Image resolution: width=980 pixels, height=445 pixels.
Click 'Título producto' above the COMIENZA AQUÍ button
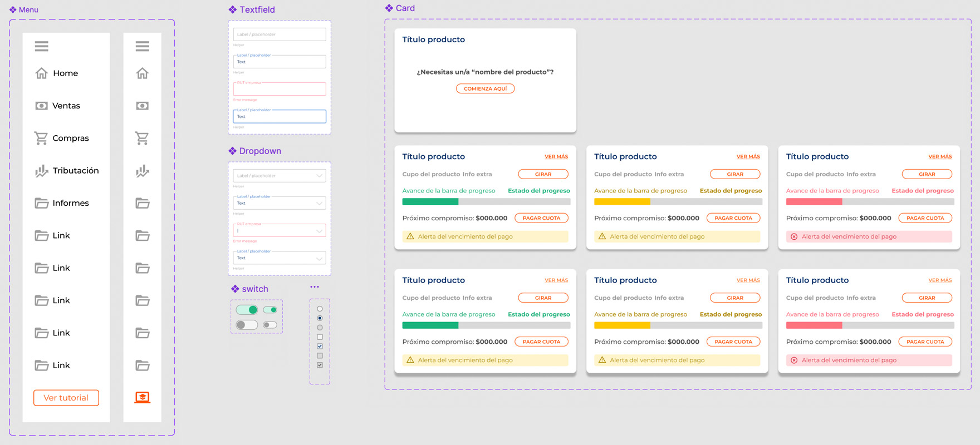click(x=434, y=39)
